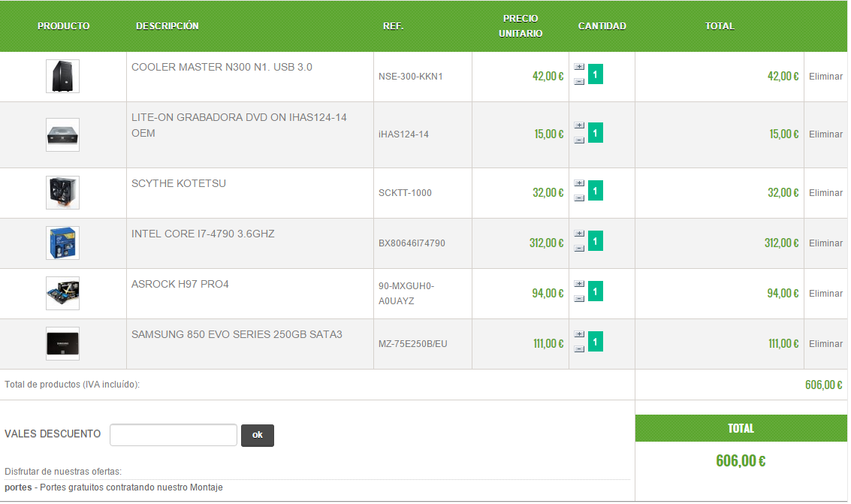851x504 pixels.
Task: Select reference MZ-75E250B/EU
Action: coord(412,344)
